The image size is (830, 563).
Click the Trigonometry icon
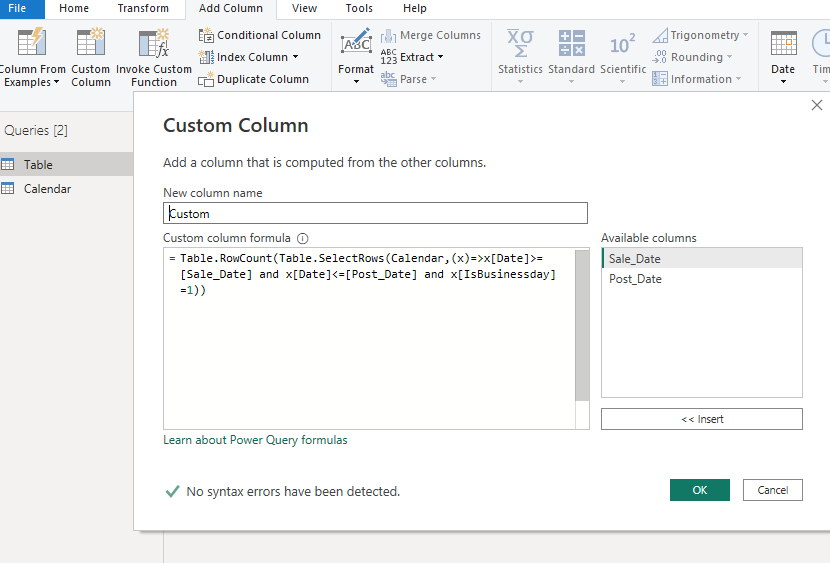point(660,35)
